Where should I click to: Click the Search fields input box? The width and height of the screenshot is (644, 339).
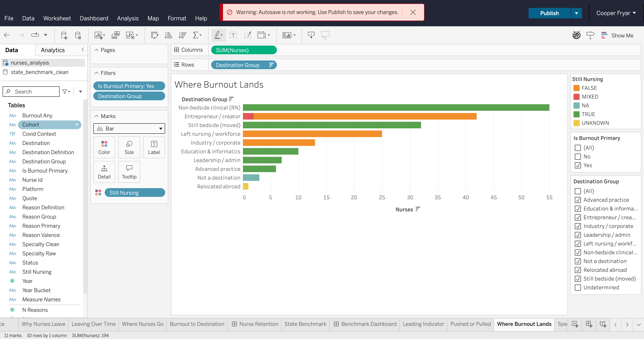[x=31, y=92]
